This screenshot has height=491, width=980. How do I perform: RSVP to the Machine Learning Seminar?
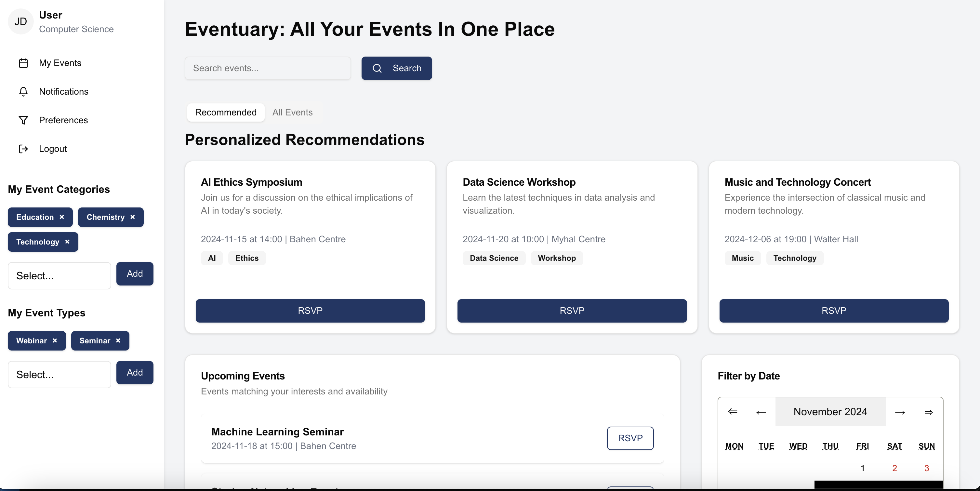point(630,438)
